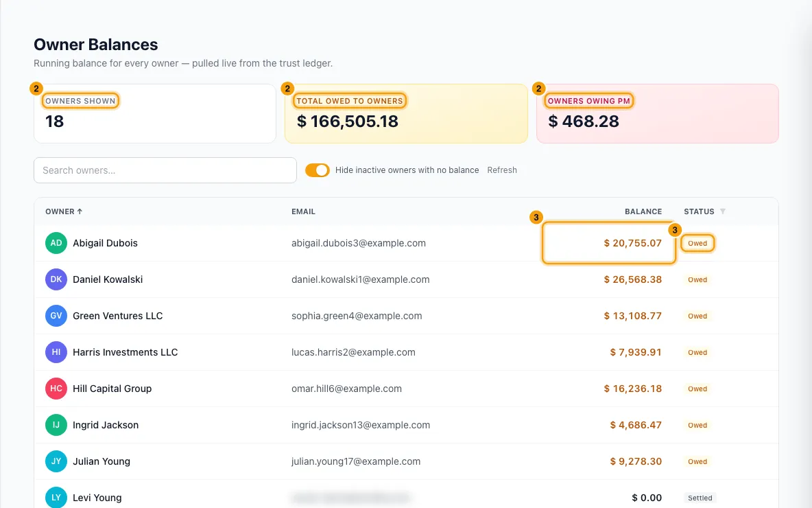812x508 pixels.
Task: Select the $ 166,505.18 total owed figure
Action: (x=348, y=122)
